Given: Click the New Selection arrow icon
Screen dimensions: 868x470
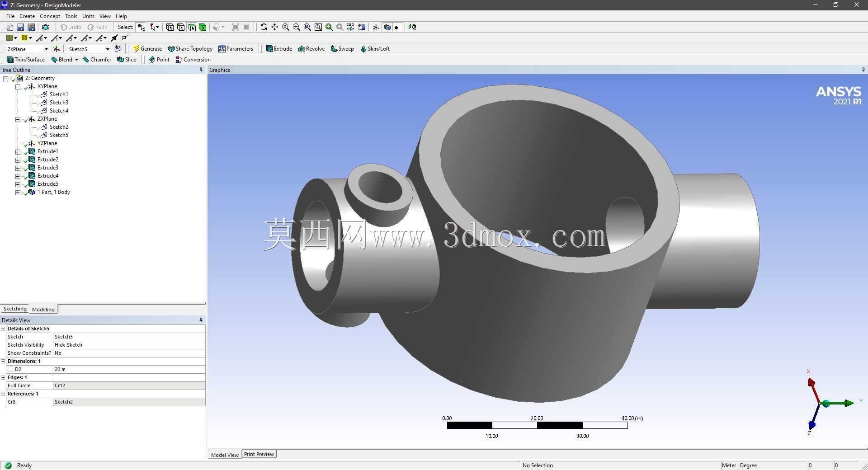Looking at the screenshot, I should (x=142, y=27).
